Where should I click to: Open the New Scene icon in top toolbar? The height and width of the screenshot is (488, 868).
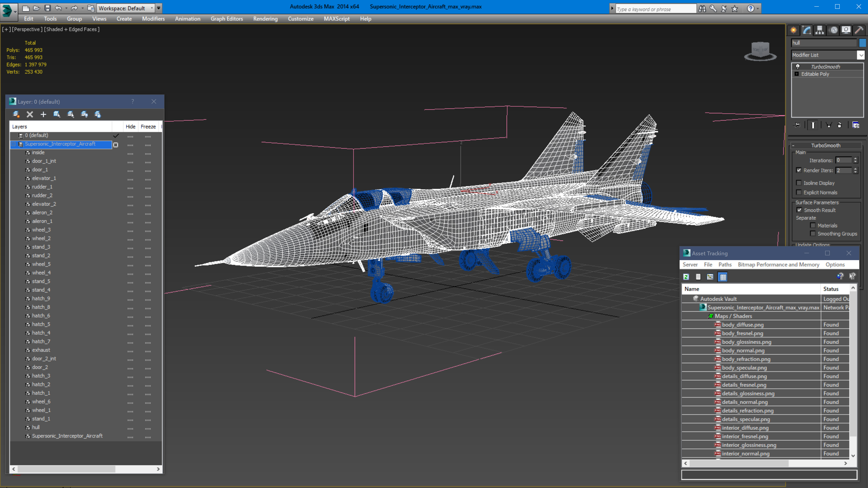click(x=26, y=8)
